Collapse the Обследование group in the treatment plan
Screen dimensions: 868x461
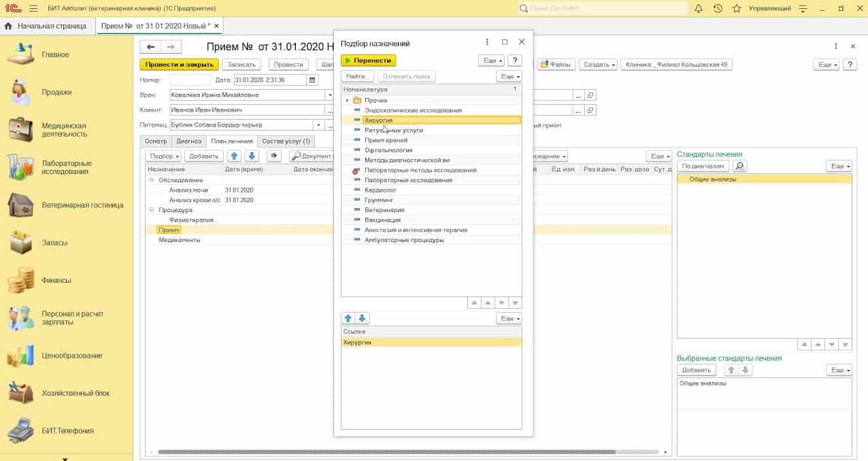point(152,180)
